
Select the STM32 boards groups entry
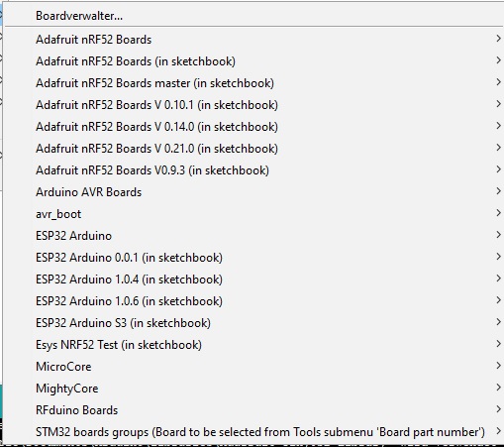(x=253, y=432)
